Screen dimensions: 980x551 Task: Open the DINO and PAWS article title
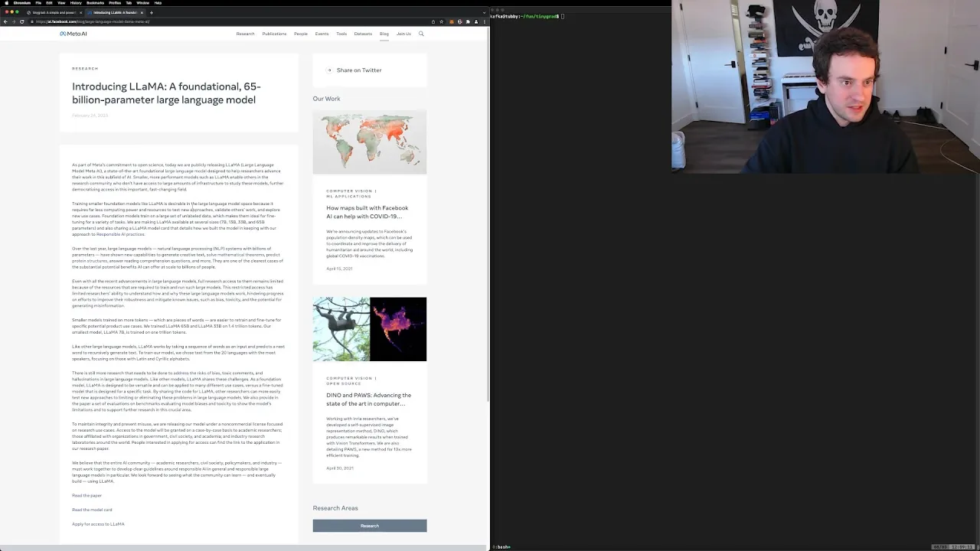pyautogui.click(x=369, y=399)
